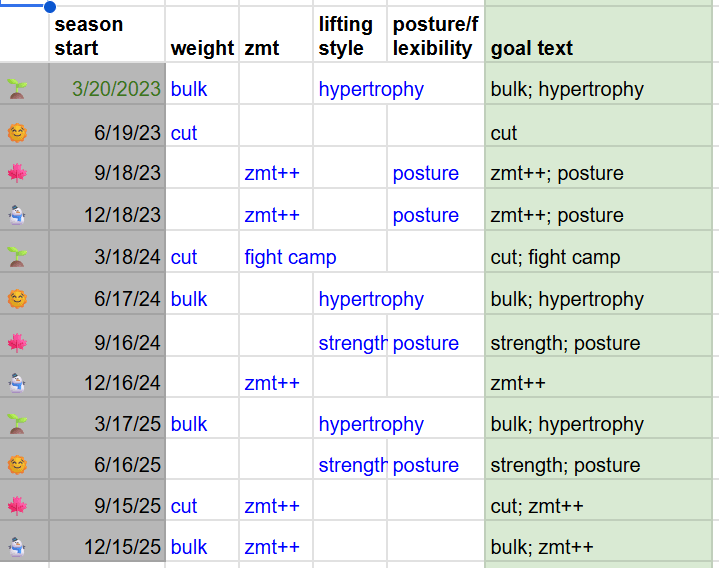Image resolution: width=719 pixels, height=568 pixels.
Task: Click the 'fight camp' cell
Action: click(x=290, y=257)
